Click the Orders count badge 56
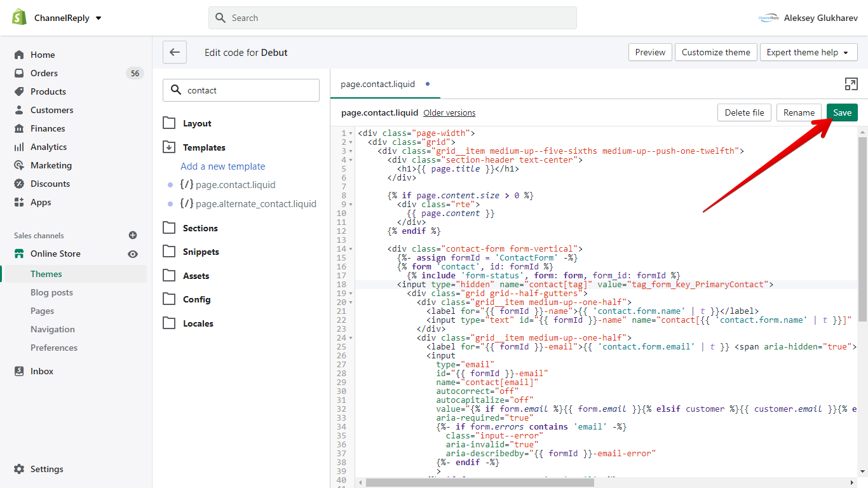The height and width of the screenshot is (488, 868). pyautogui.click(x=135, y=73)
